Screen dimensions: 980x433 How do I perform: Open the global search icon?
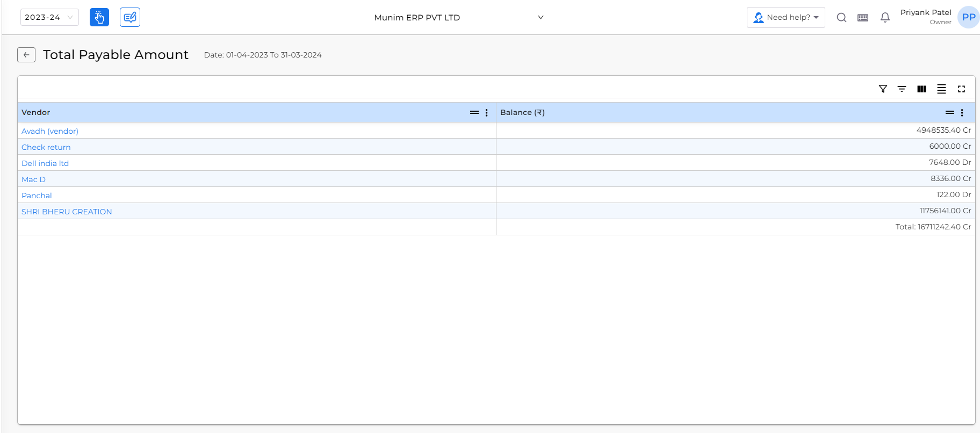click(x=841, y=18)
